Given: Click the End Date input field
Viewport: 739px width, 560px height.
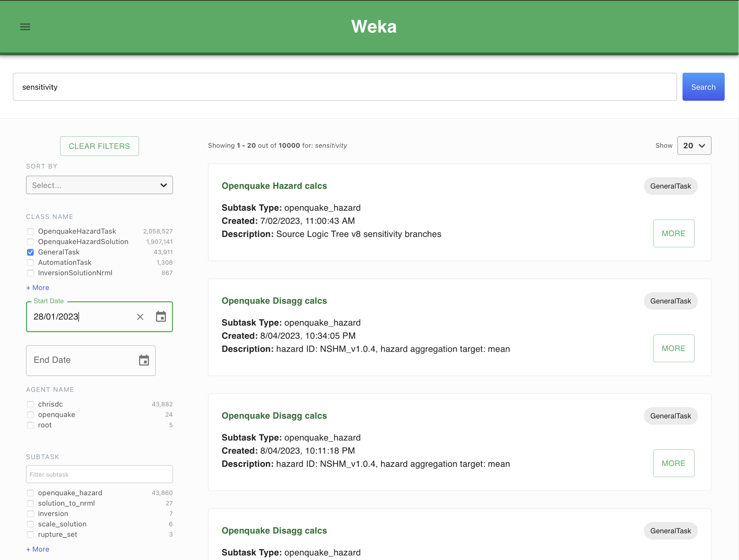Looking at the screenshot, I should pos(91,360).
